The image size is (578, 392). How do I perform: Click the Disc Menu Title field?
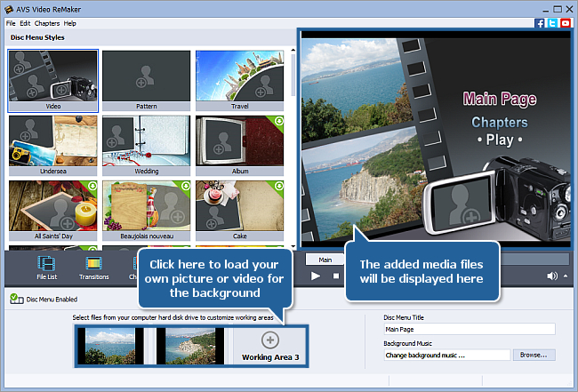pos(470,329)
